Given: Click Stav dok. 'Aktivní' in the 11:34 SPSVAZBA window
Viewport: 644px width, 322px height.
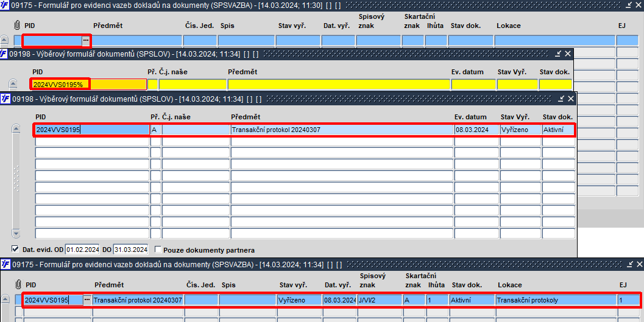Looking at the screenshot, I should 472,300.
